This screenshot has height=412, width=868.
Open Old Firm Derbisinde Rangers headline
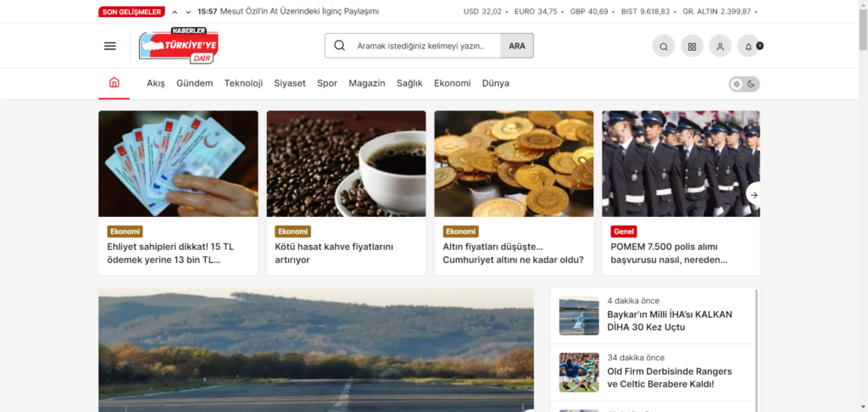[x=670, y=378]
